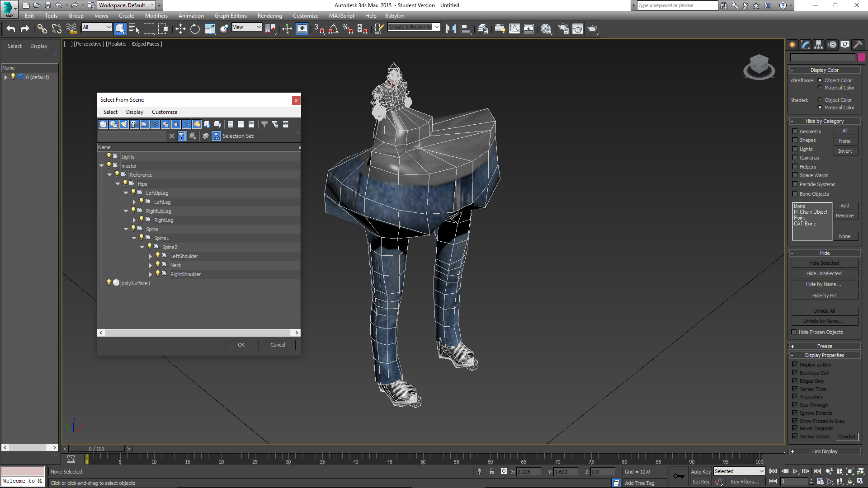The height and width of the screenshot is (488, 868).
Task: Open the reference coordinate View dropdown
Action: (247, 27)
